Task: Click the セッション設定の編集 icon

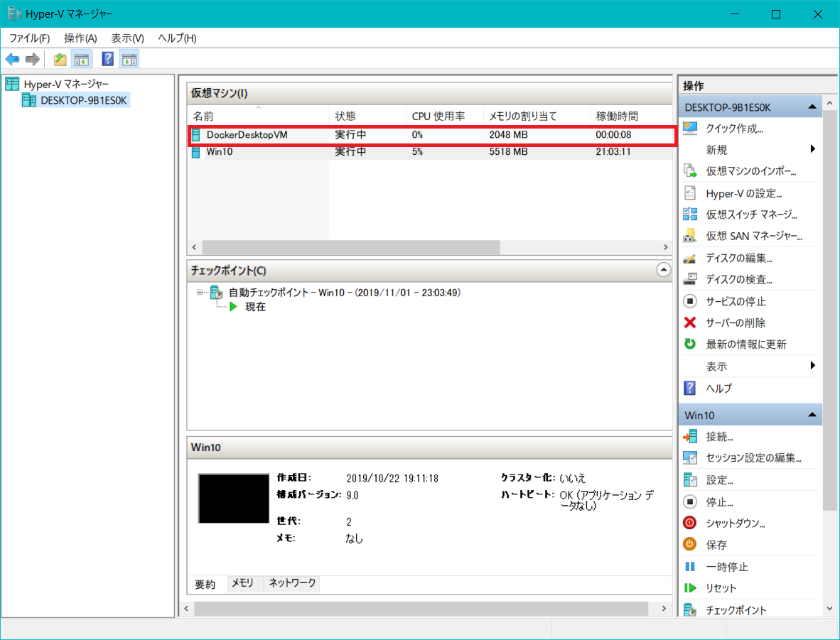Action: tap(690, 458)
